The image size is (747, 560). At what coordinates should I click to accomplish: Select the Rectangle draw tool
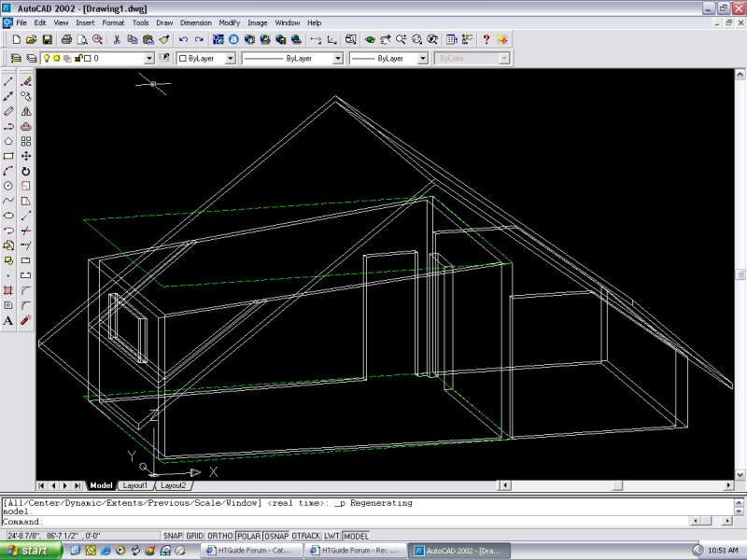8,156
